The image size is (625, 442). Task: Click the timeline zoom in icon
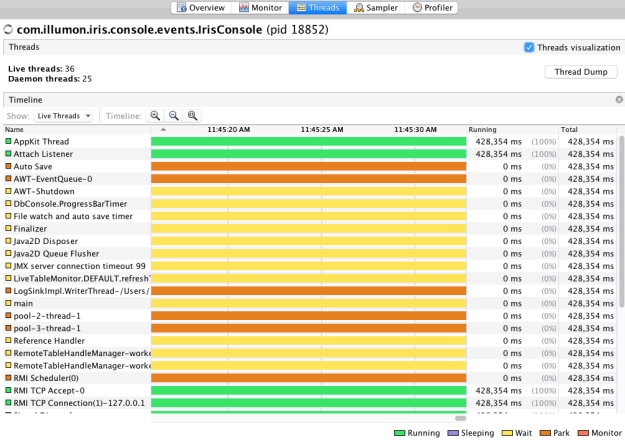click(x=155, y=116)
